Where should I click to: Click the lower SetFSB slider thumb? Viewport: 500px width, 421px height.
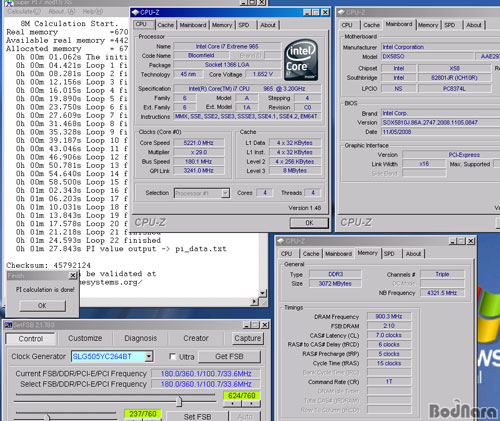pyautogui.click(x=47, y=417)
